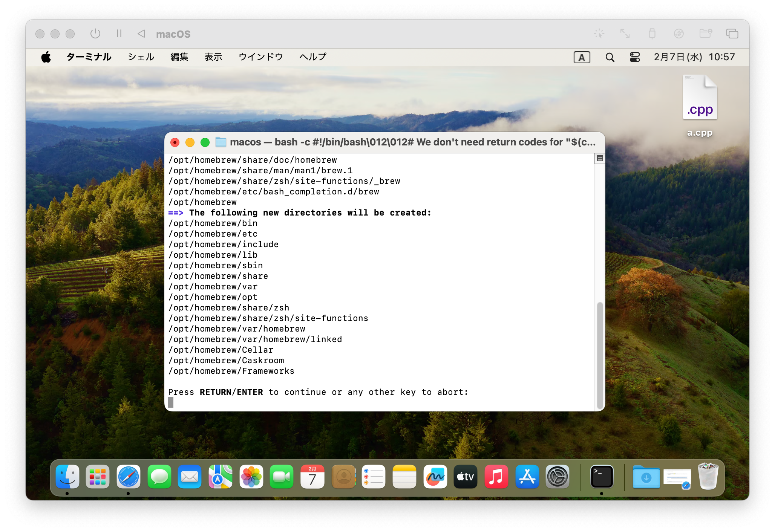The width and height of the screenshot is (775, 532).
Task: Open Spotlight search magnifier in menu bar
Action: 610,57
